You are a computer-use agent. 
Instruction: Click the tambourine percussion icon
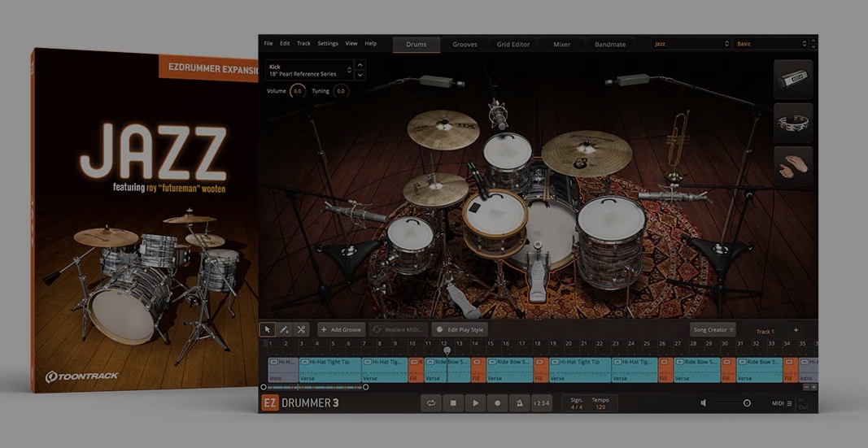click(793, 123)
